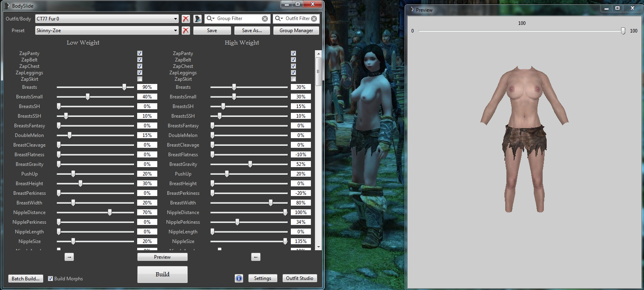Click the slider list vertical scrollbar thumb
The image size is (644, 290).
click(x=319, y=71)
